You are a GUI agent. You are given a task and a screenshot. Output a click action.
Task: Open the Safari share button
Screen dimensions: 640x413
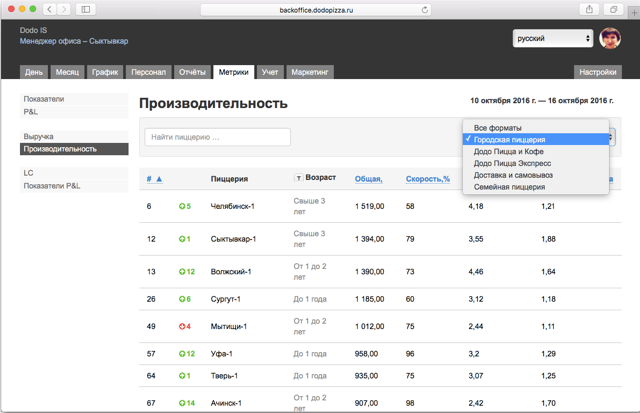click(x=589, y=9)
